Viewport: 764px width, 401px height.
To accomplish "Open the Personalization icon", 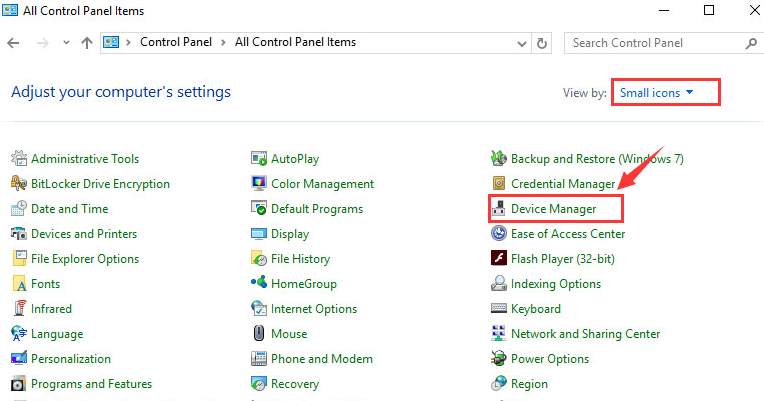I will point(19,359).
